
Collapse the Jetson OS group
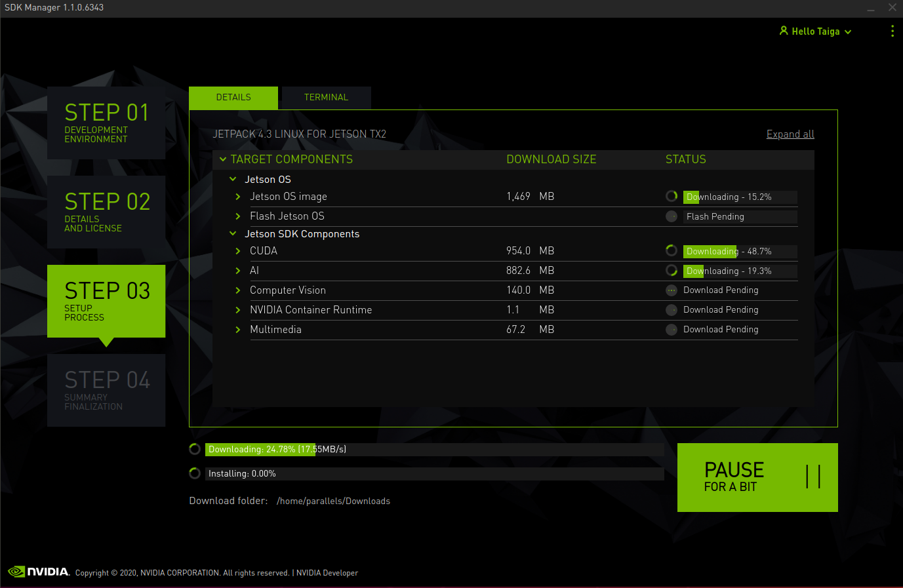point(233,179)
